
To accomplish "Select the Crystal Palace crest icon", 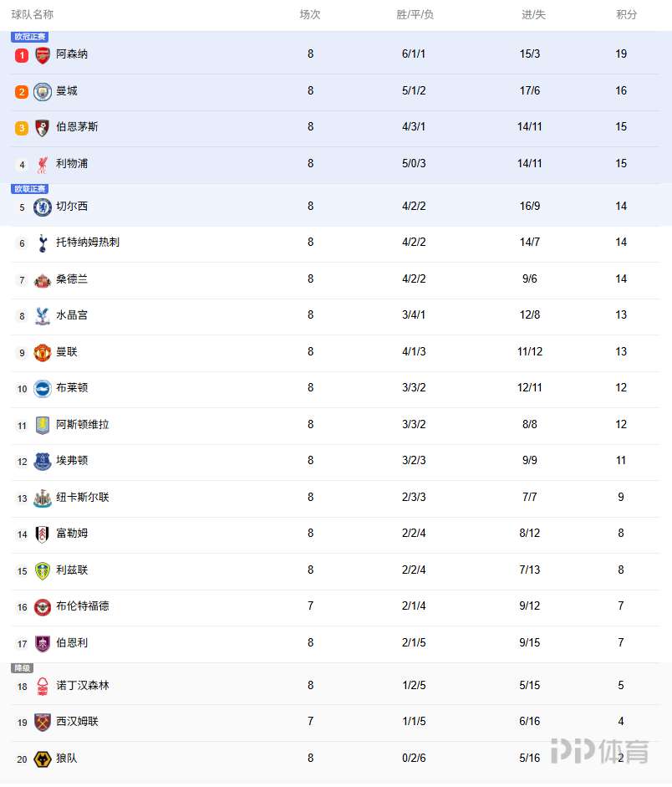I will (43, 316).
